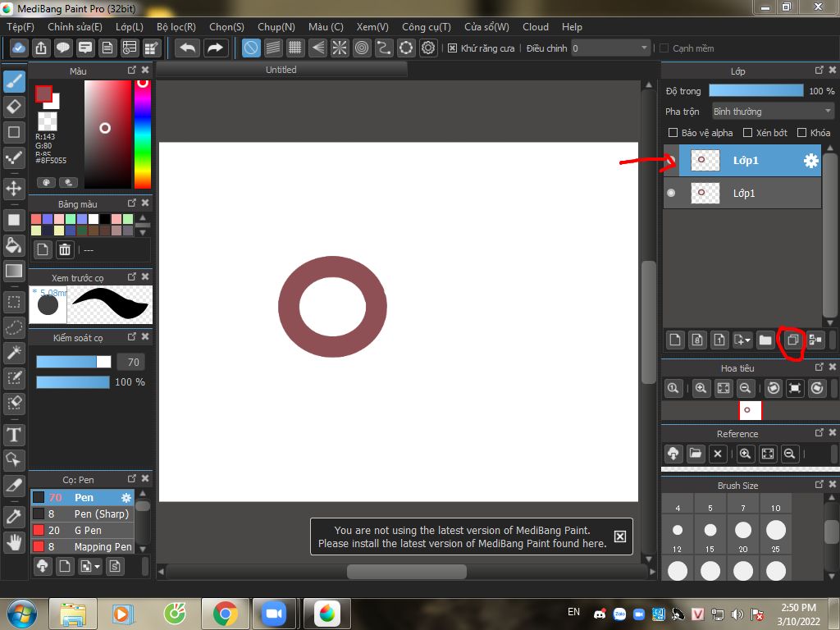This screenshot has height=630, width=840.
Task: Click the Add folder layer icon
Action: 765,340
